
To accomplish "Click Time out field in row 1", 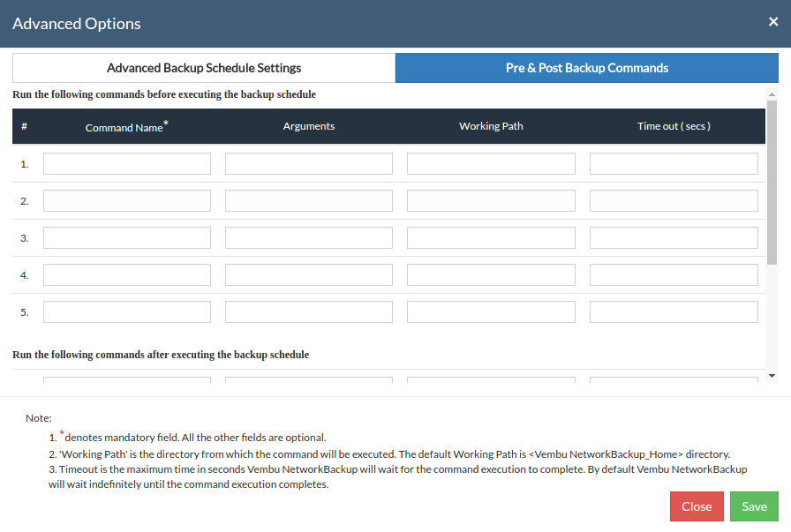I will tap(674, 164).
